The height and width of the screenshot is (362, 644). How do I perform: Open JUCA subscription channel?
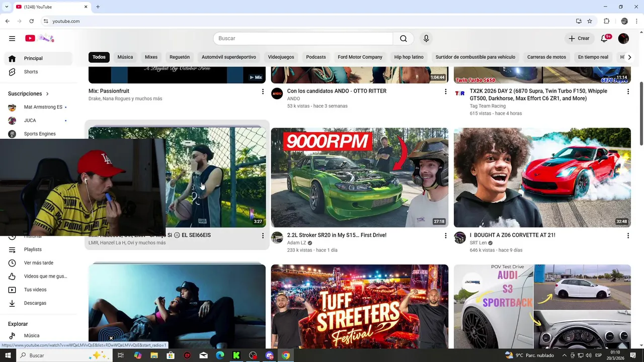38,121
